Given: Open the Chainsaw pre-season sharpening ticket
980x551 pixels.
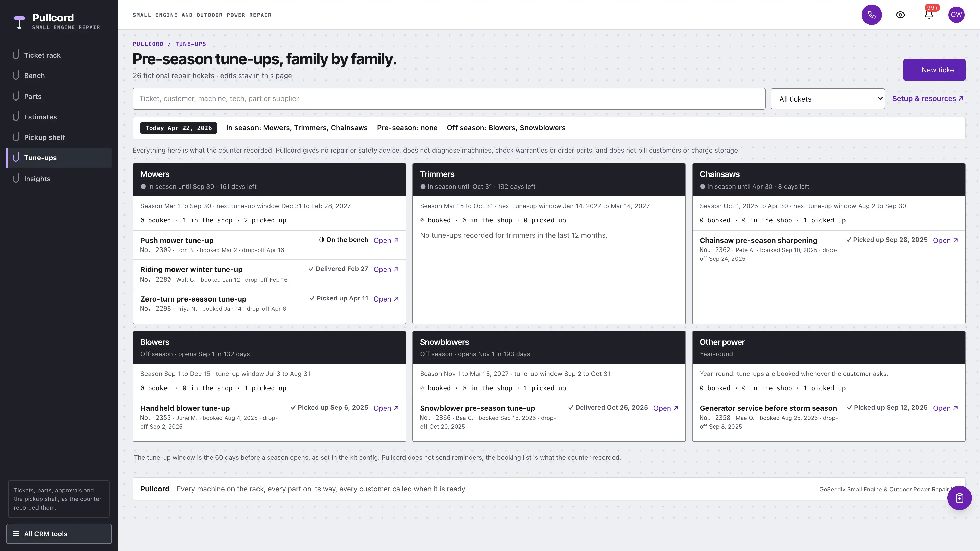Looking at the screenshot, I should (x=945, y=240).
